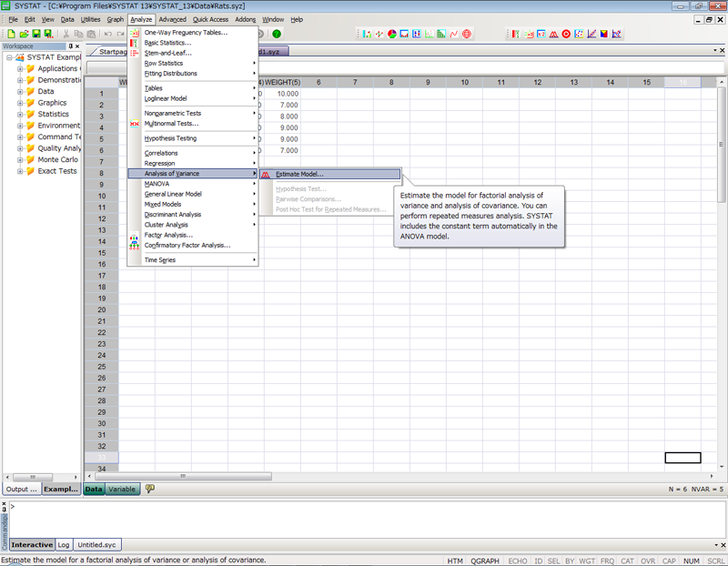Toggle HTM in the status bar

coord(455,561)
